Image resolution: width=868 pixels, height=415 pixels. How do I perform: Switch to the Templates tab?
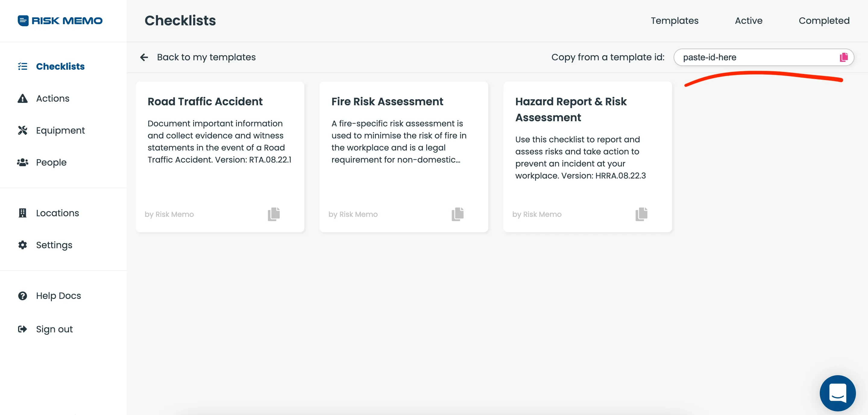[674, 21]
